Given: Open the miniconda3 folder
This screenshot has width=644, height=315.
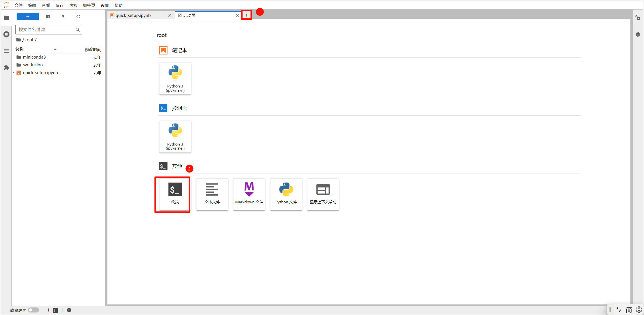Looking at the screenshot, I should 34,57.
